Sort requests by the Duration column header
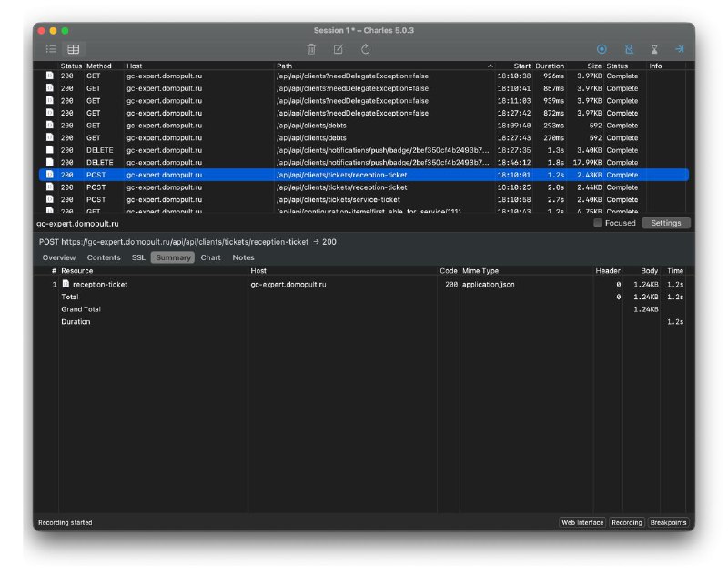This screenshot has width=728, height=575. 550,66
